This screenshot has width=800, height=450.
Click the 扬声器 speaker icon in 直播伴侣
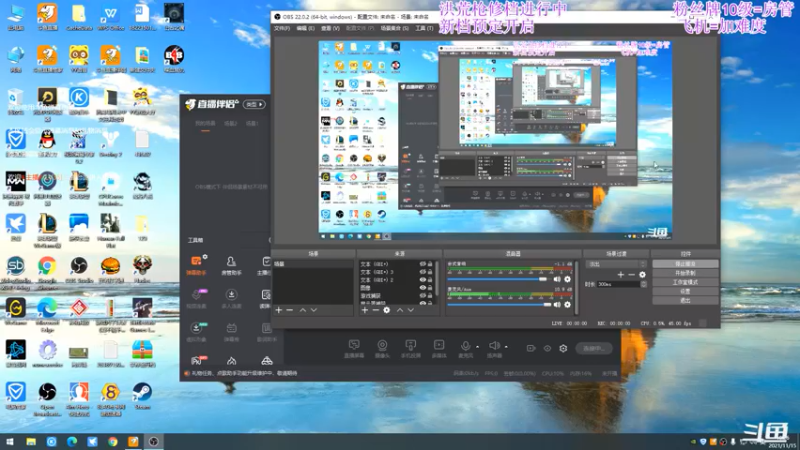[494, 347]
